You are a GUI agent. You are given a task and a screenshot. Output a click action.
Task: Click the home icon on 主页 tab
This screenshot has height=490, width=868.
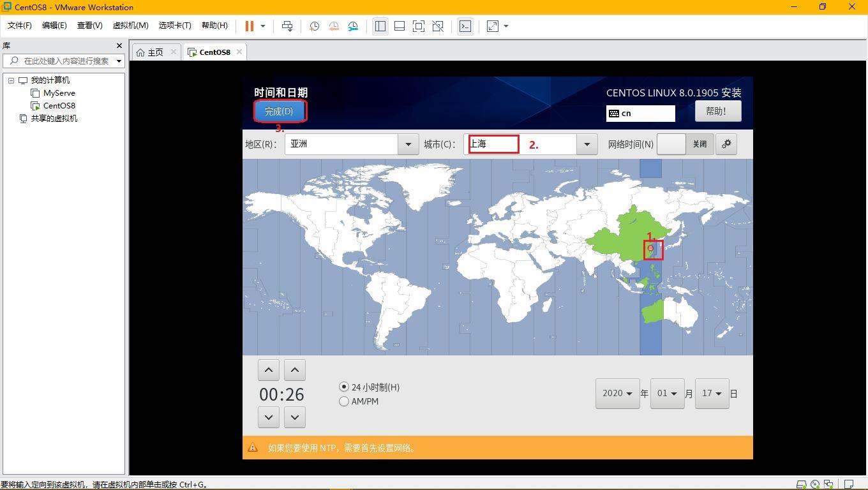click(140, 52)
